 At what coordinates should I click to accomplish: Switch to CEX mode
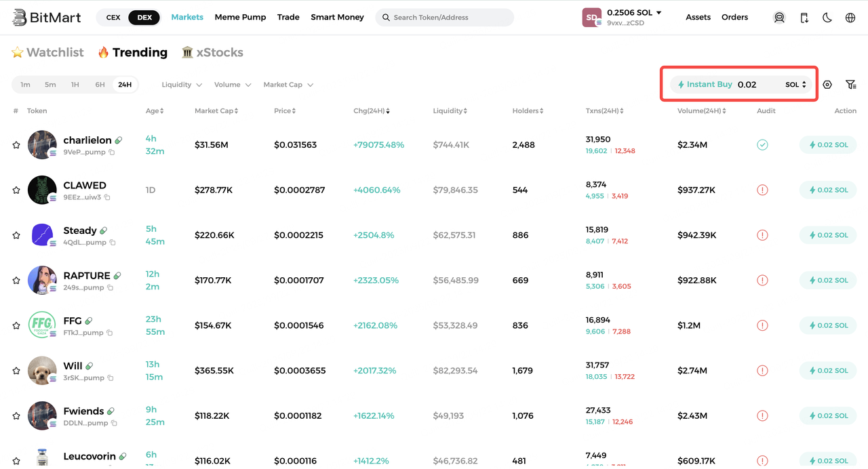click(x=113, y=18)
